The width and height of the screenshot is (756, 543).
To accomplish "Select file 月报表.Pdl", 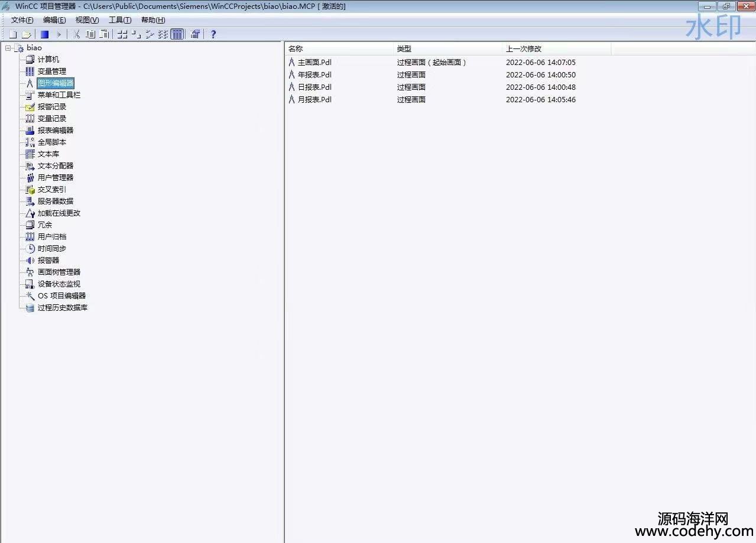I will [314, 100].
